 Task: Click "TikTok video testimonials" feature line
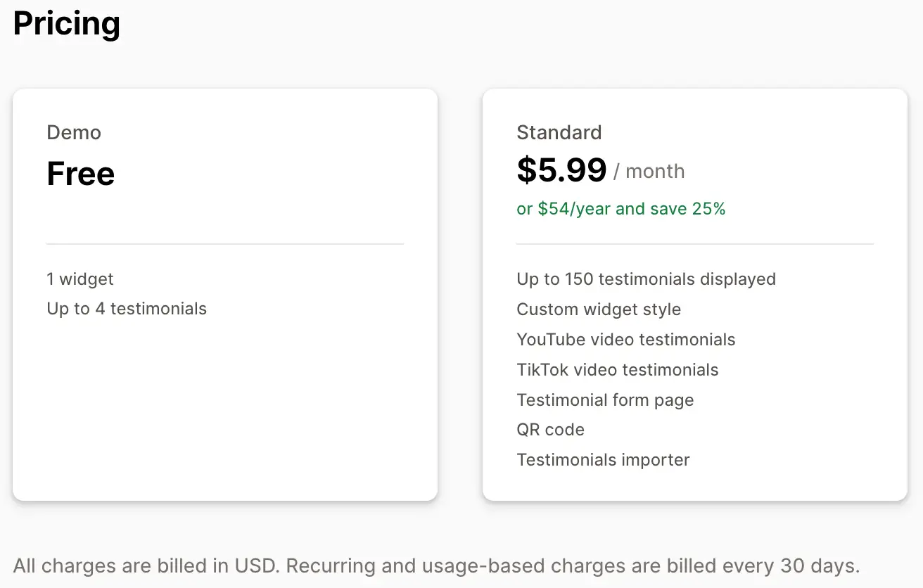click(617, 370)
